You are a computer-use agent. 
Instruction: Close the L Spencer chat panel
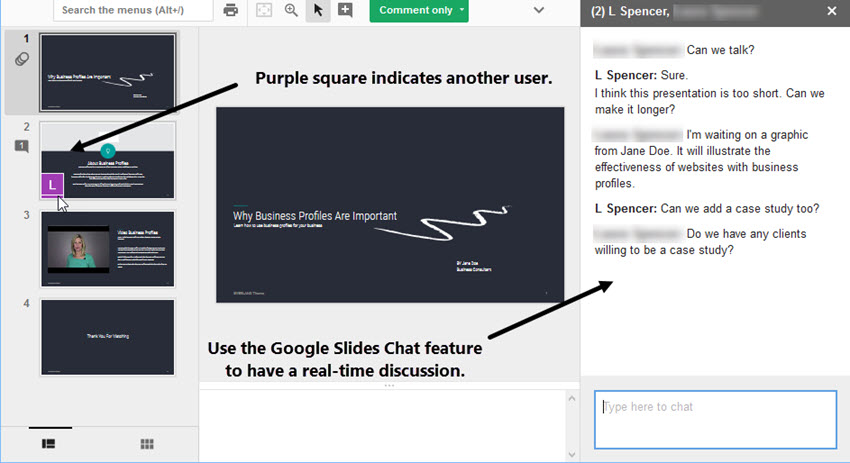pos(832,11)
